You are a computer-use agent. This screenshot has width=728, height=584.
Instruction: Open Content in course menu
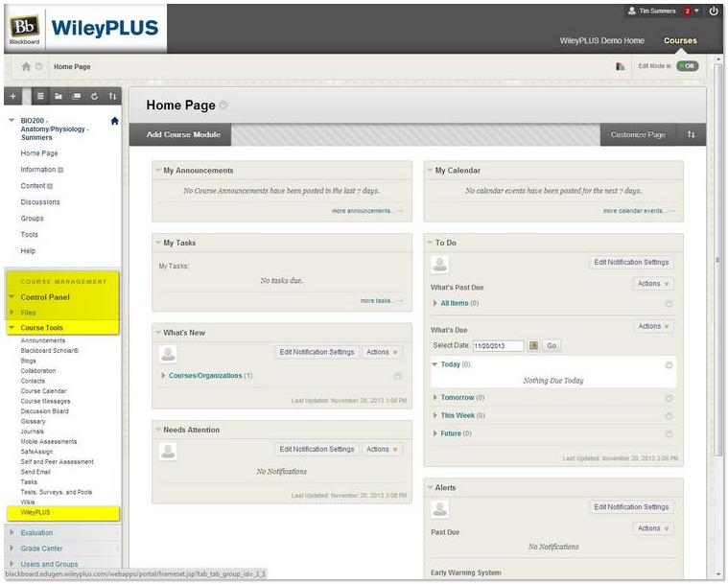[33, 186]
